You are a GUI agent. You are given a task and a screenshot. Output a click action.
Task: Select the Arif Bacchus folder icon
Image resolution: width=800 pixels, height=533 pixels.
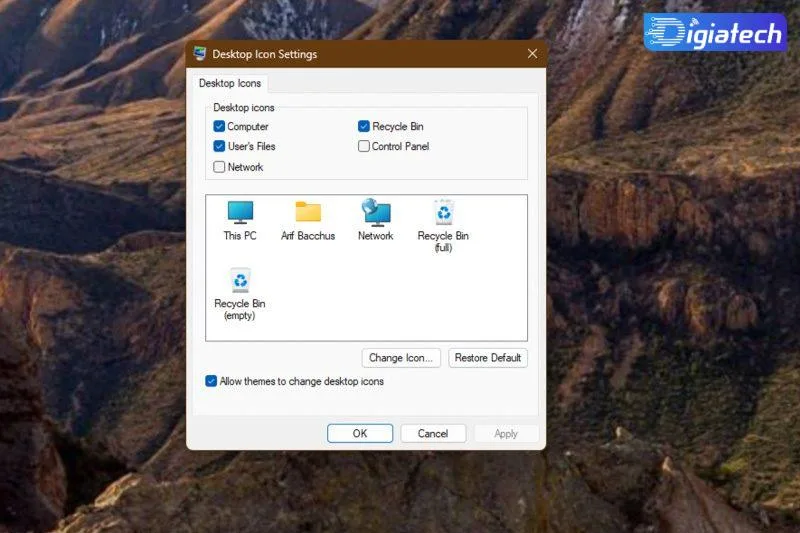point(308,220)
